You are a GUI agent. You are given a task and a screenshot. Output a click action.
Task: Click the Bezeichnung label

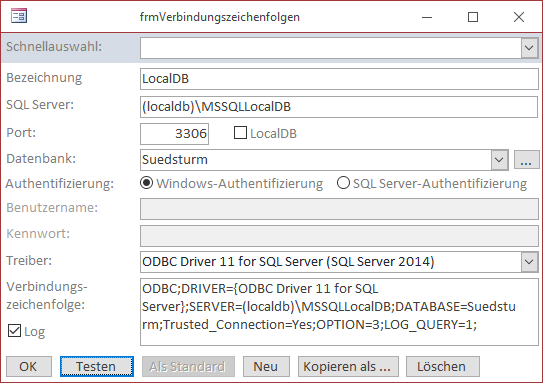click(44, 78)
